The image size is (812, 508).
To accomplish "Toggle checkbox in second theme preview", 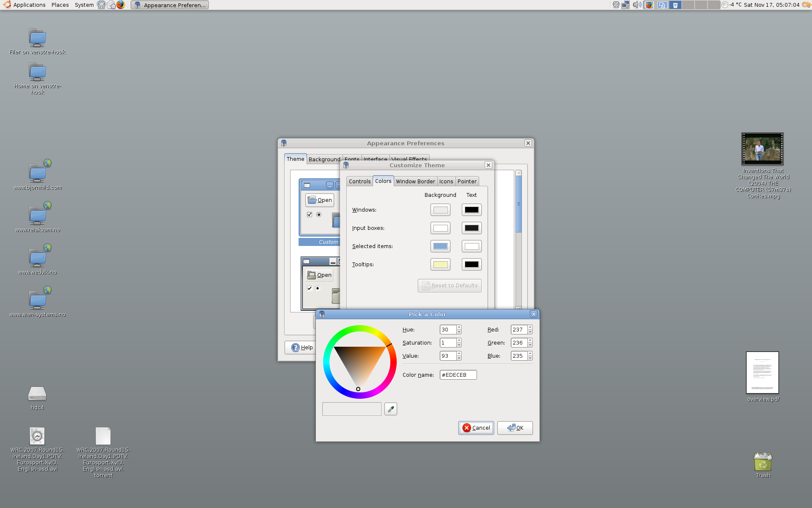I will click(310, 288).
